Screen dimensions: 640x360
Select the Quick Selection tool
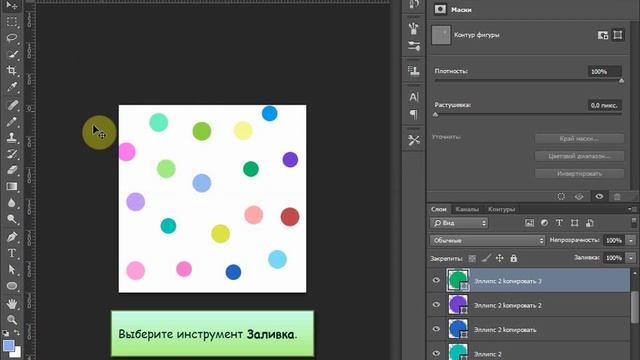click(12, 54)
